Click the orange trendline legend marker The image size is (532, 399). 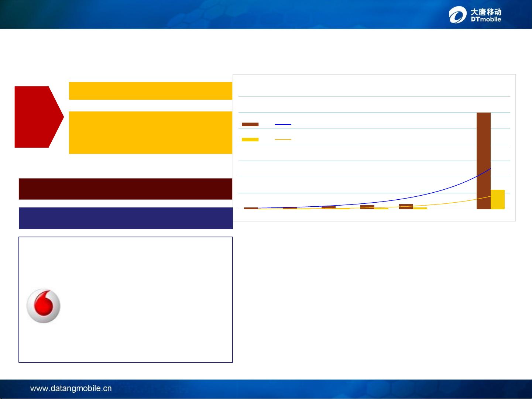click(283, 140)
